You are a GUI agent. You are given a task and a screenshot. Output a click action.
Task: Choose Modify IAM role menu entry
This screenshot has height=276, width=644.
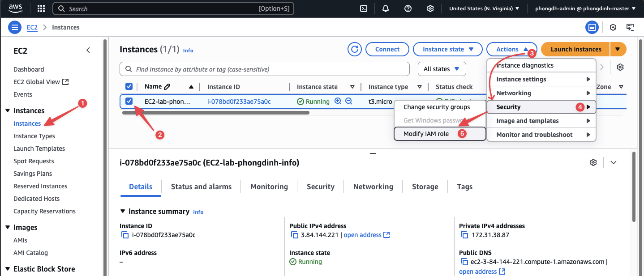pyautogui.click(x=440, y=134)
